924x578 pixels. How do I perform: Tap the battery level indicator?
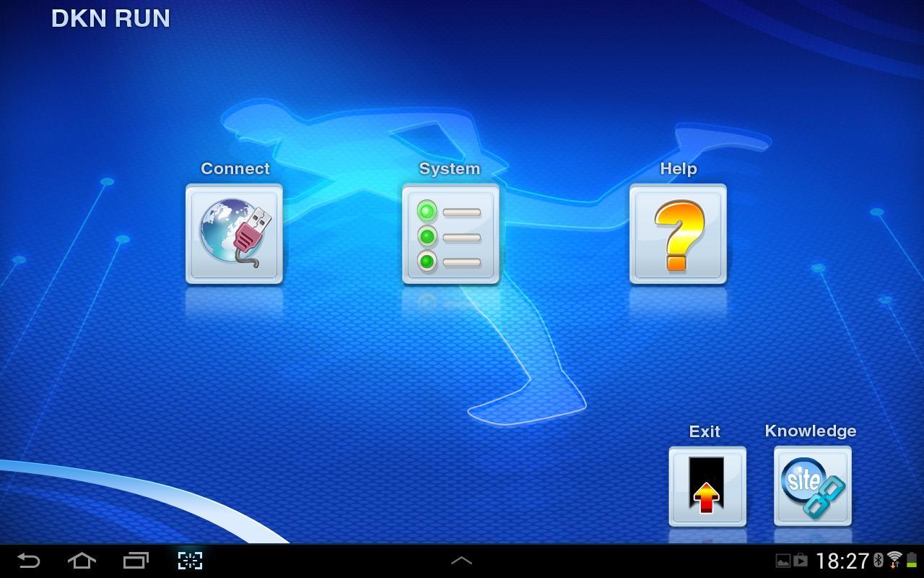[912, 560]
